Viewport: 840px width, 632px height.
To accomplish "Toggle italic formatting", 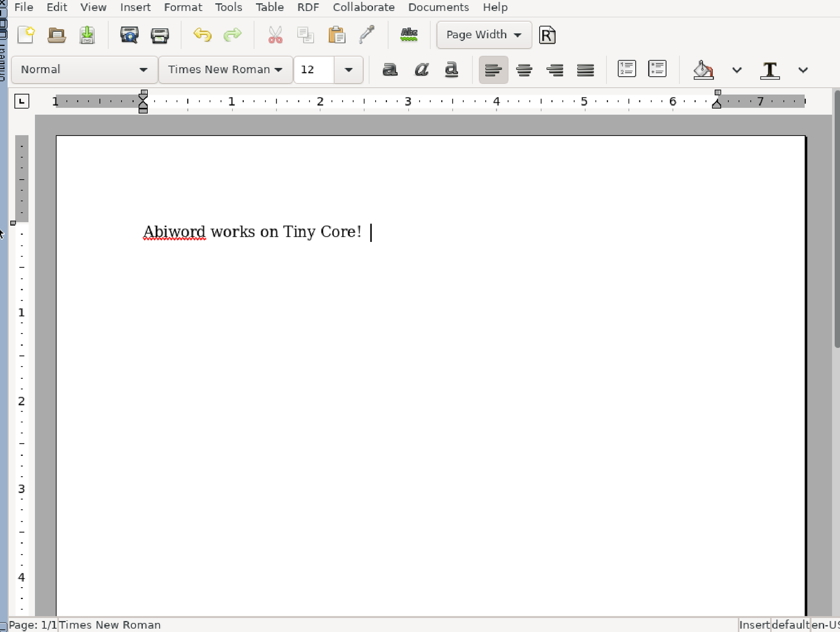I will click(x=421, y=70).
